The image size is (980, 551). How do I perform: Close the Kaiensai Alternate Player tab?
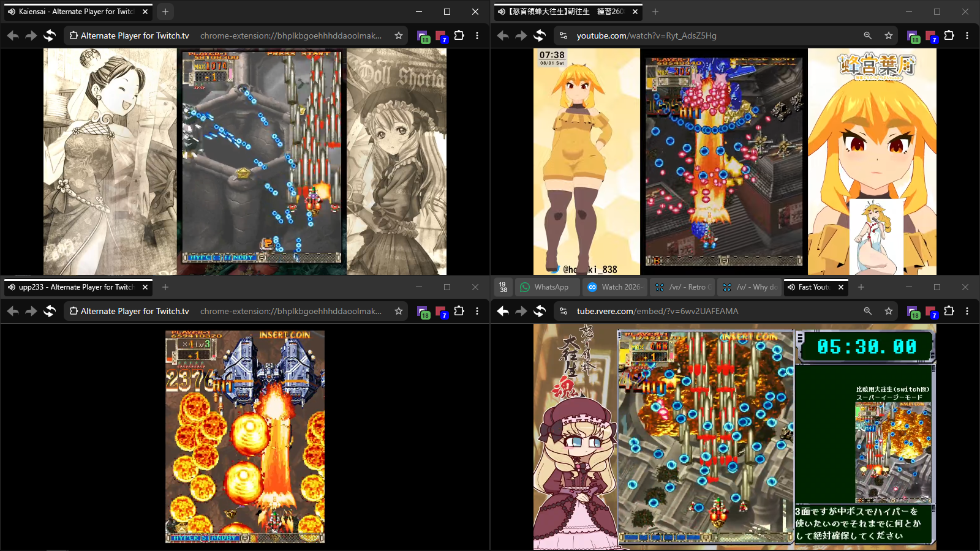(x=145, y=12)
